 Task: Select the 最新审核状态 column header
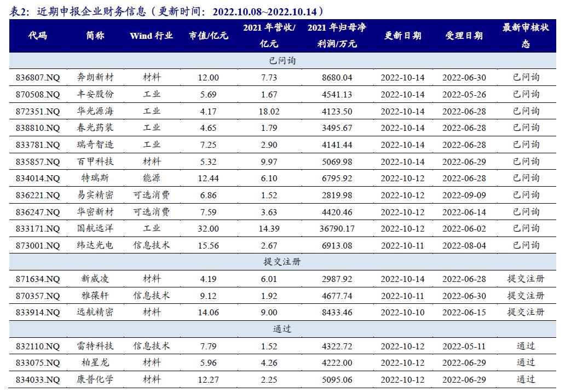[526, 36]
